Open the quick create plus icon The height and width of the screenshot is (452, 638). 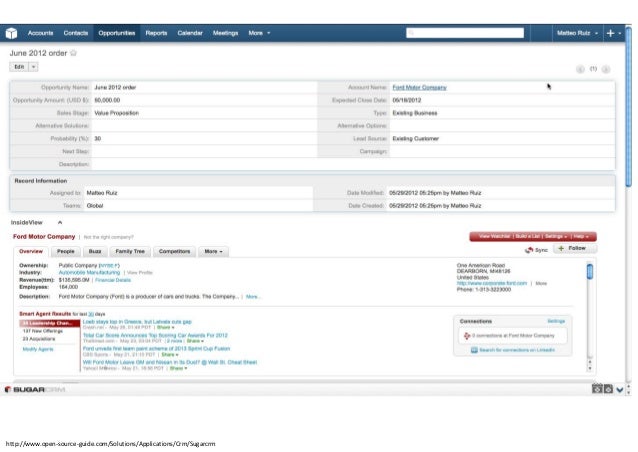point(610,33)
